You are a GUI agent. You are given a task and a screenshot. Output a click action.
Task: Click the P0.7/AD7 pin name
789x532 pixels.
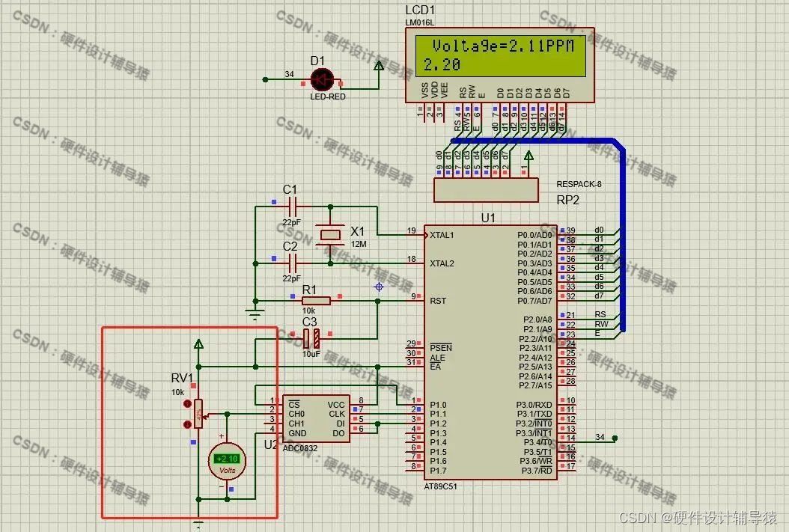tap(534, 301)
